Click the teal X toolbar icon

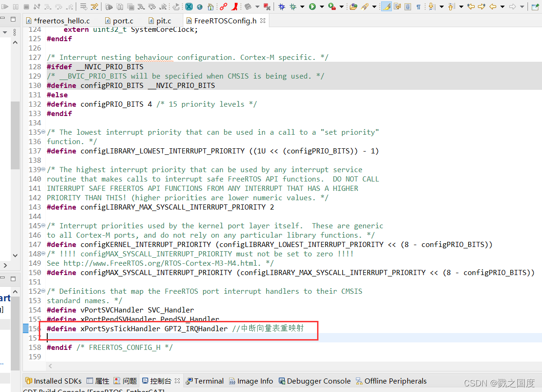coord(189,7)
